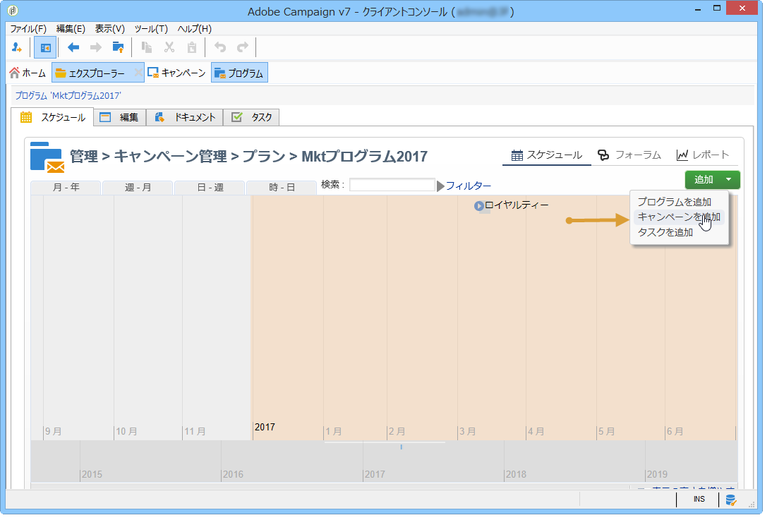784x532 pixels.
Task: Open the レポート view
Action: pos(703,155)
